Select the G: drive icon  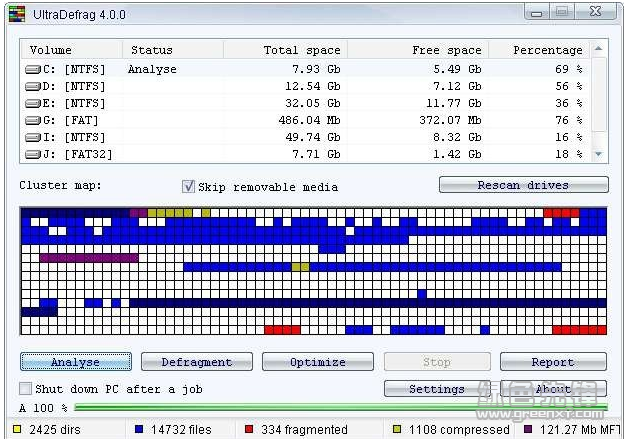tap(33, 120)
